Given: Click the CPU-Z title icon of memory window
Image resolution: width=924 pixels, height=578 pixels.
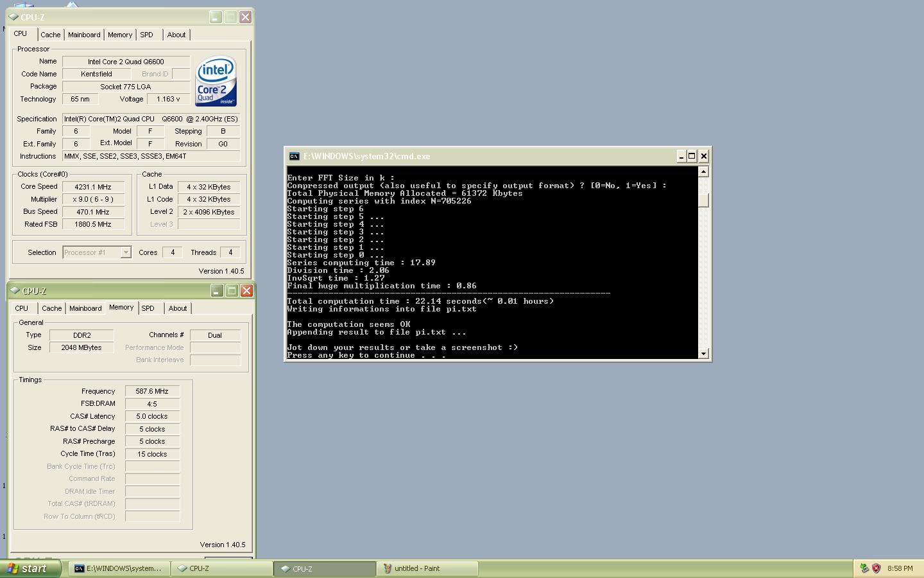Looking at the screenshot, I should [15, 291].
